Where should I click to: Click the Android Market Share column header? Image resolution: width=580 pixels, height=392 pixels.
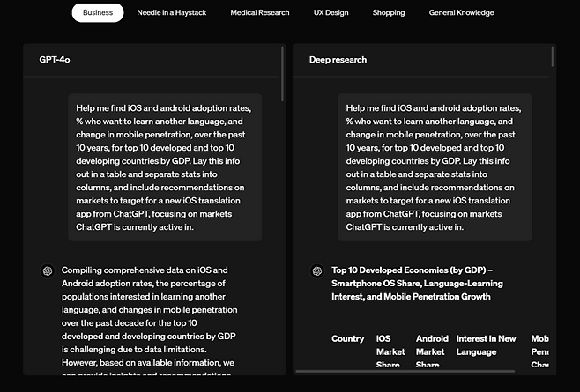point(432,351)
